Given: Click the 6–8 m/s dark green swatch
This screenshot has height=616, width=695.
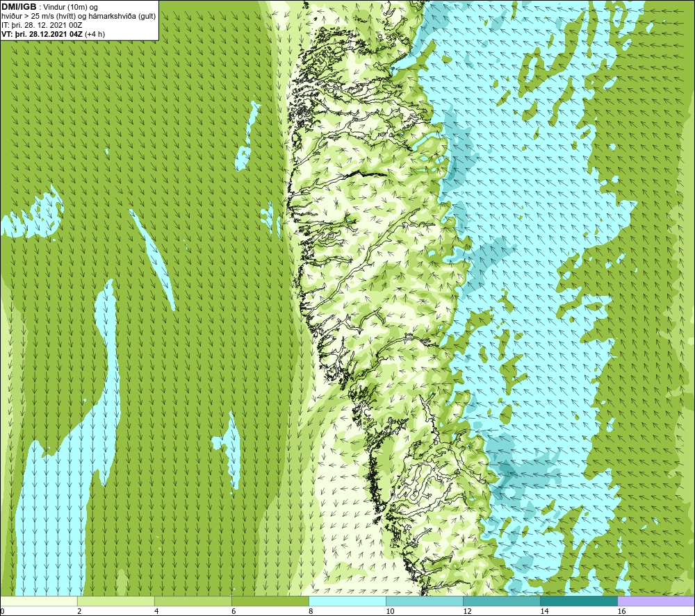Looking at the screenshot, I should [x=270, y=601].
